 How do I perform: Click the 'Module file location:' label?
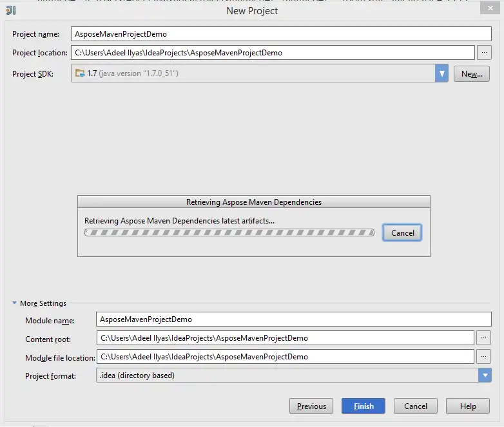60,357
